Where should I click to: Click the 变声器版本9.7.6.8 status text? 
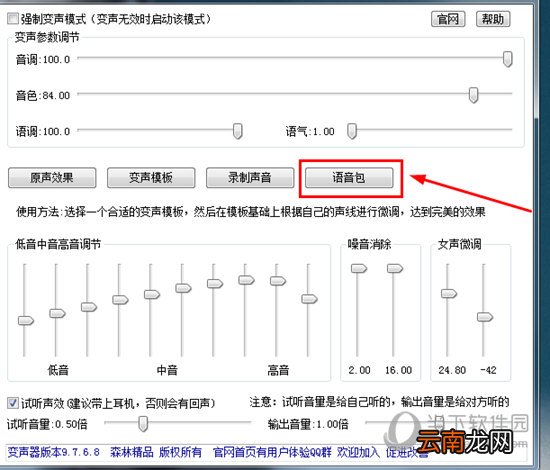tap(54, 452)
